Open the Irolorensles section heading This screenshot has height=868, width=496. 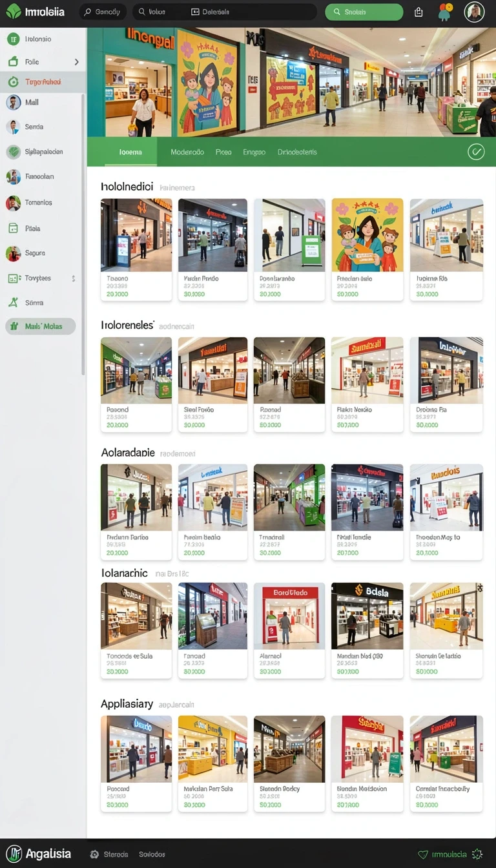127,325
